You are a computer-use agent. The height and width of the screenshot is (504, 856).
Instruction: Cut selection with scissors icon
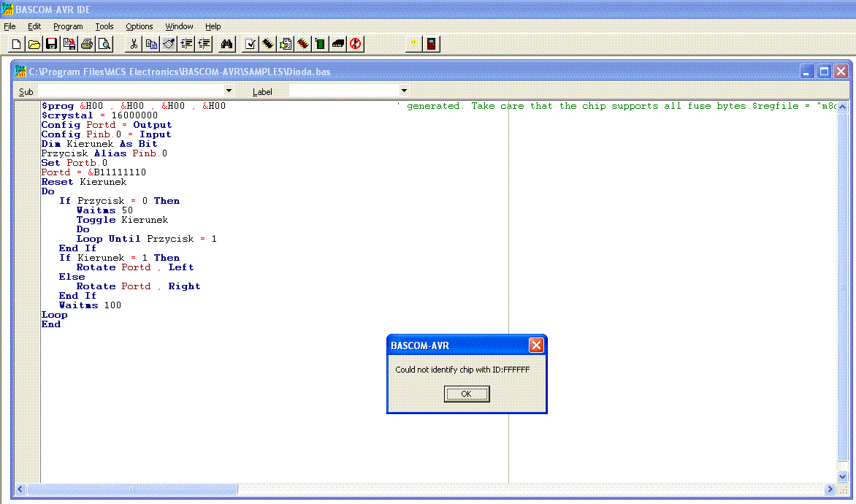click(x=134, y=44)
